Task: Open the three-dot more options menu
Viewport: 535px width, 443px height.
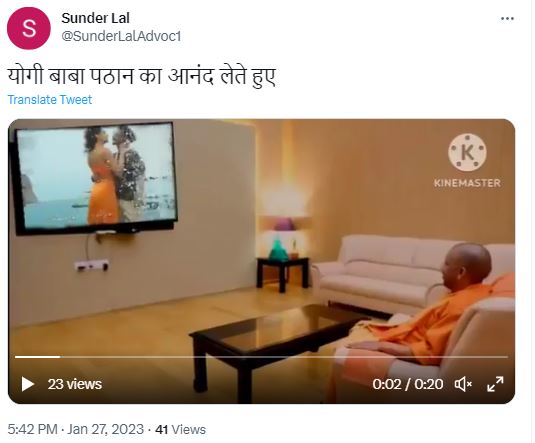Action: point(507,19)
